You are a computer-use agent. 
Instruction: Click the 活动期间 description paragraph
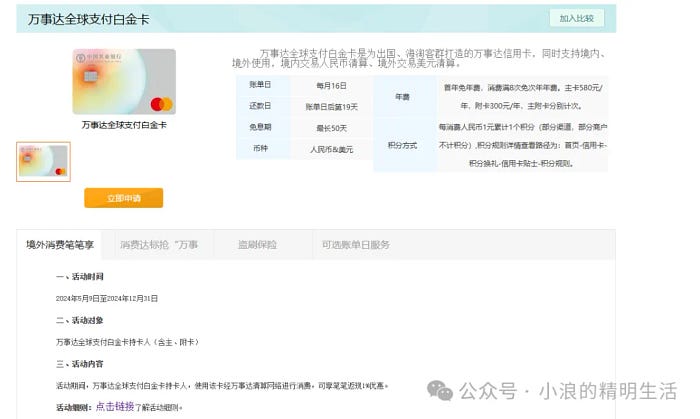tap(222, 386)
